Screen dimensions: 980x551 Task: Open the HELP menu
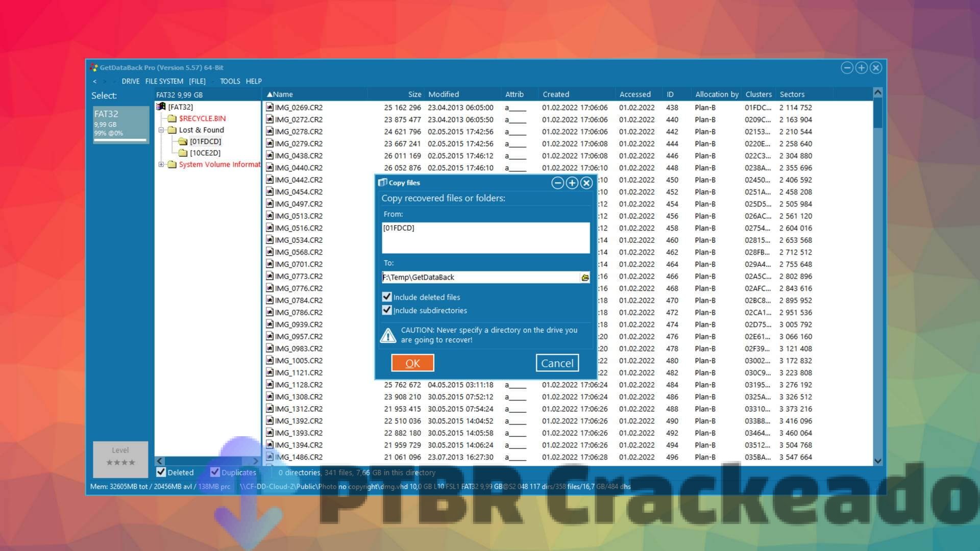[254, 81]
